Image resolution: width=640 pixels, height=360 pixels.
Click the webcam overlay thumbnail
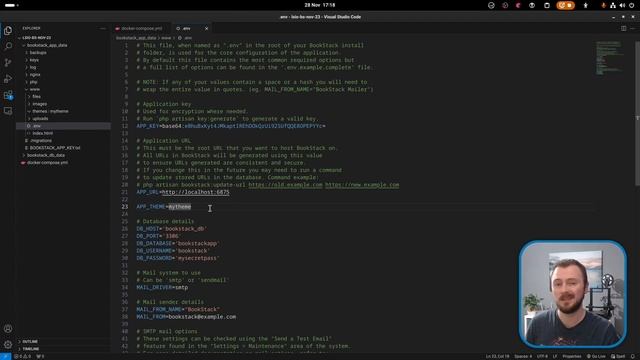pyautogui.click(x=573, y=294)
